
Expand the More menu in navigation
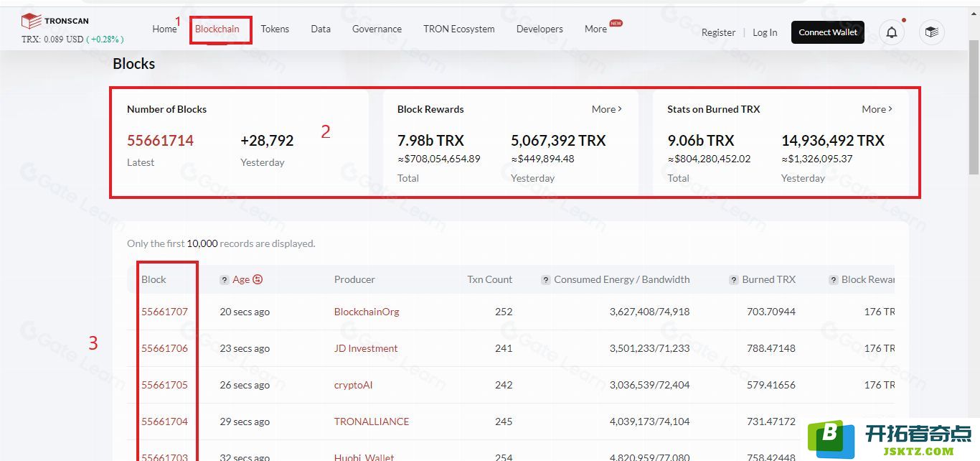point(595,29)
